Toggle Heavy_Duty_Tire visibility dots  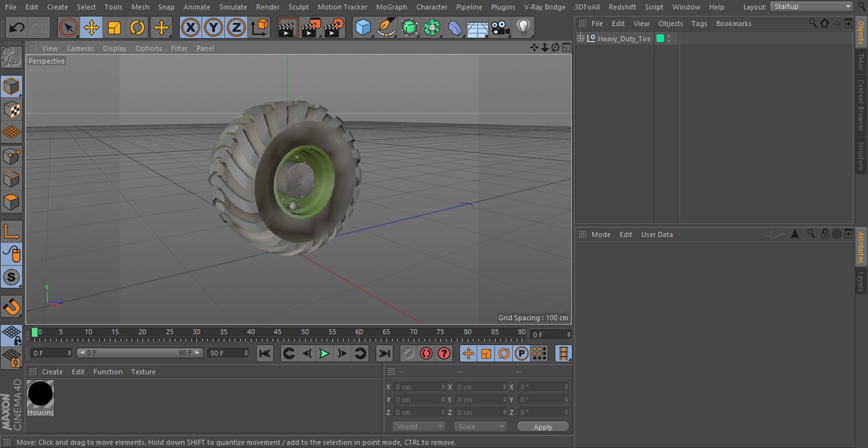pyautogui.click(x=669, y=39)
